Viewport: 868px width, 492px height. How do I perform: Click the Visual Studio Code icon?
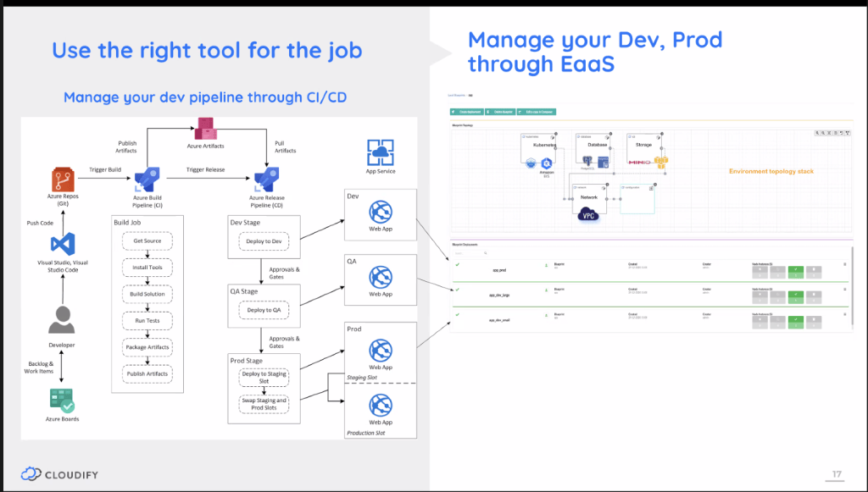pyautogui.click(x=63, y=244)
